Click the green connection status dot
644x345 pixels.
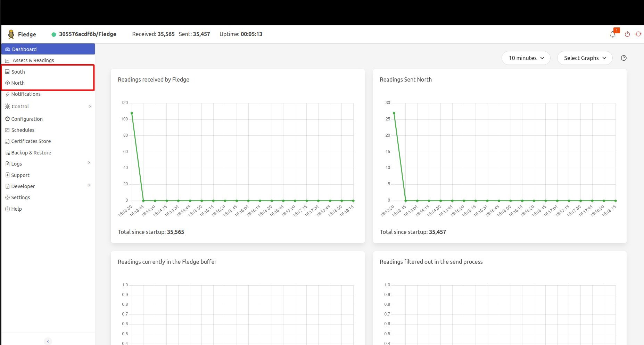click(53, 34)
